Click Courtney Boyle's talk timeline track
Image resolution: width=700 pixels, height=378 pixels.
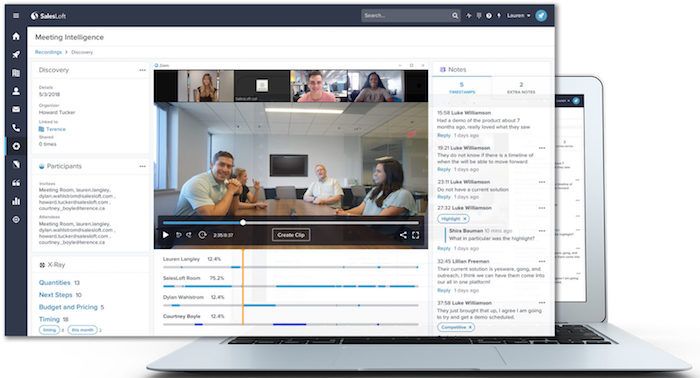pos(291,324)
